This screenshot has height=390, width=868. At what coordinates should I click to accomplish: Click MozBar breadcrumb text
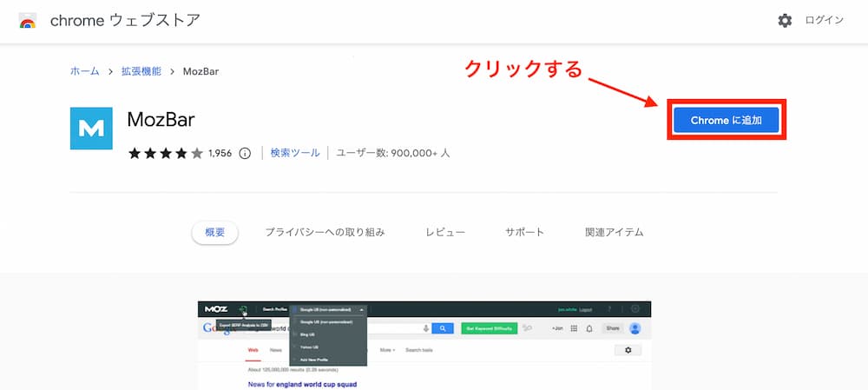201,72
